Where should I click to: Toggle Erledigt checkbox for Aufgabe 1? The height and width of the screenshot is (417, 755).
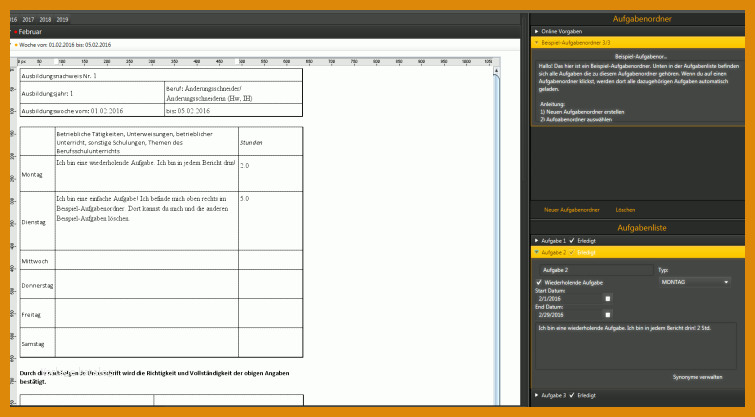[570, 241]
